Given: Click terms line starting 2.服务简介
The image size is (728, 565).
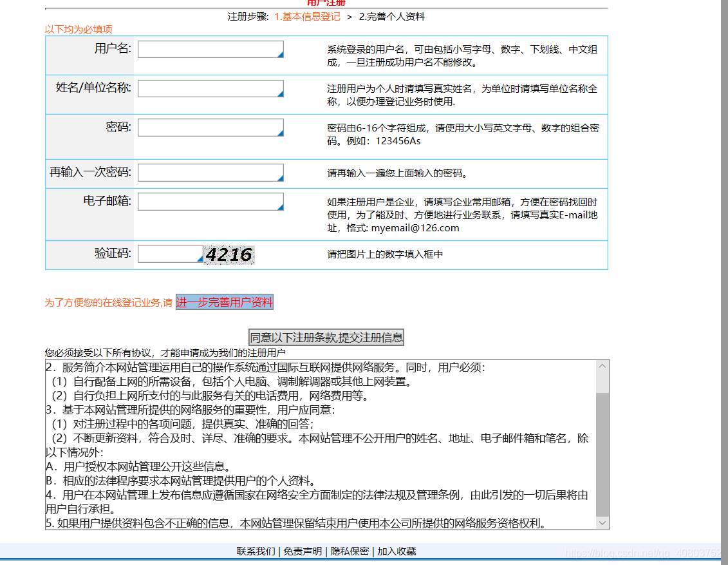Looking at the screenshot, I should [x=266, y=367].
